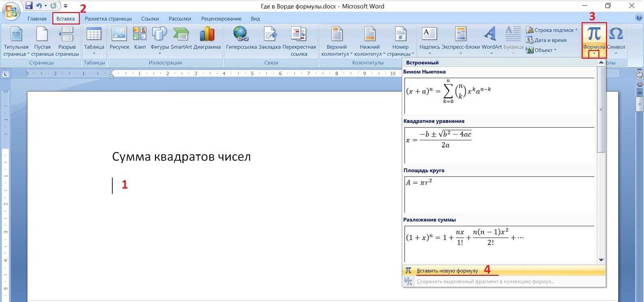
Task: Open the Разметка страницы tab
Action: (x=108, y=19)
